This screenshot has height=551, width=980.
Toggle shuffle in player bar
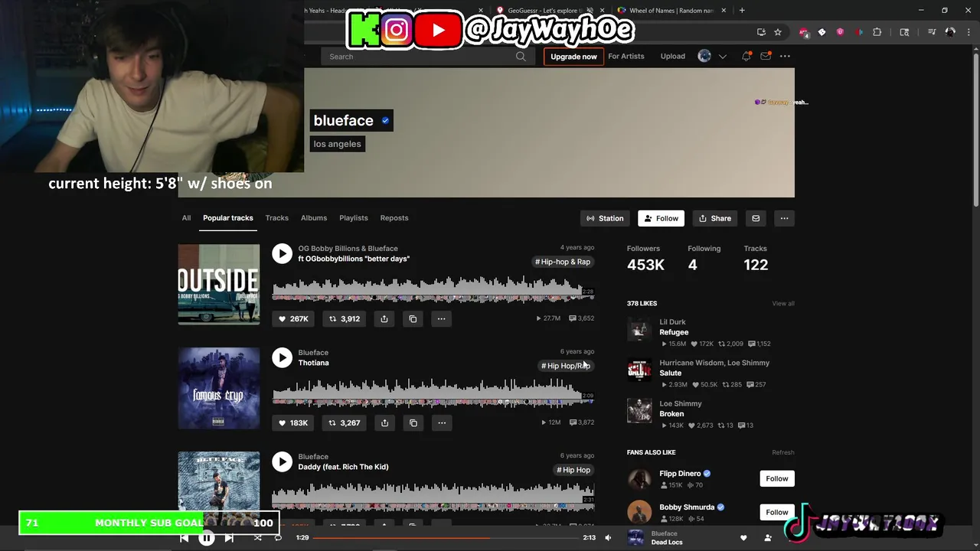point(258,538)
